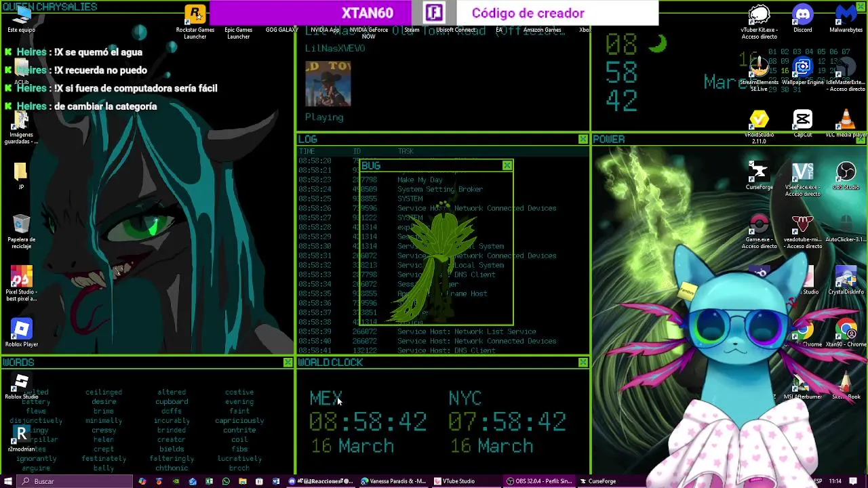The image size is (868, 488).
Task: Click the 'Playing' status text
Action: (324, 117)
